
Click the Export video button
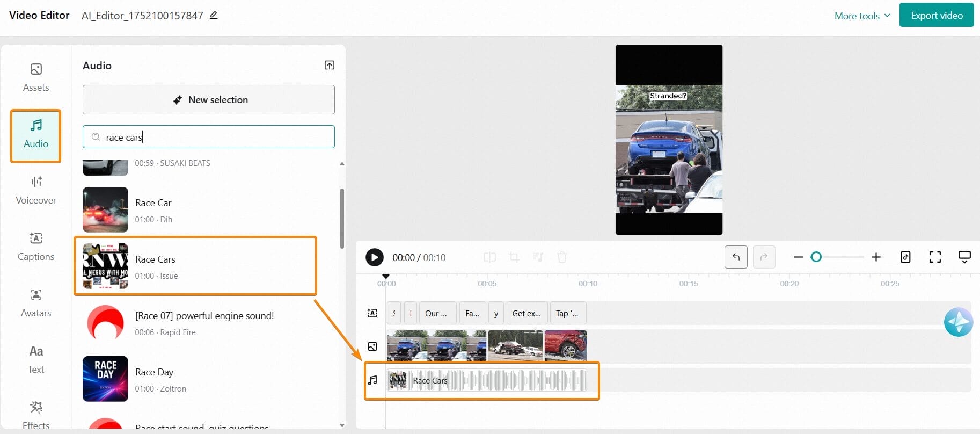(937, 16)
